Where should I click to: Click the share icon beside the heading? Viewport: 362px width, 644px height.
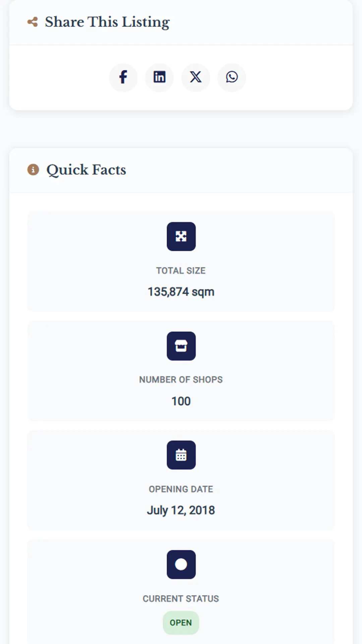(33, 22)
